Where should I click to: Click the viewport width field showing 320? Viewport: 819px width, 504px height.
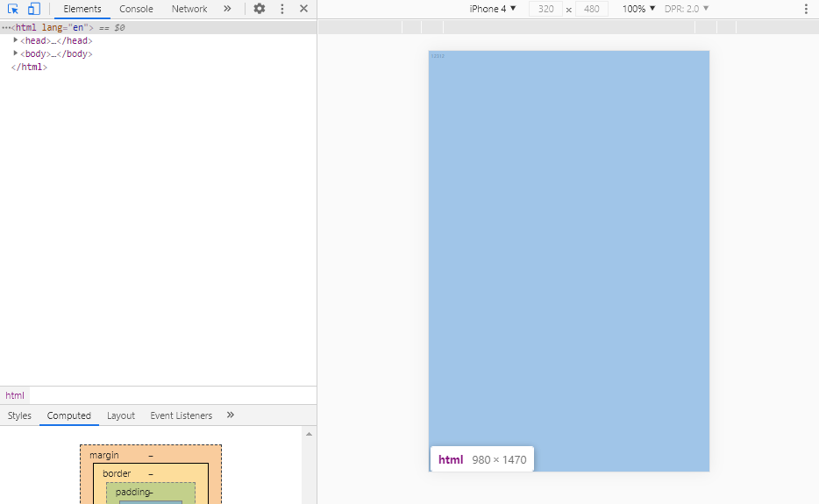[x=545, y=9]
